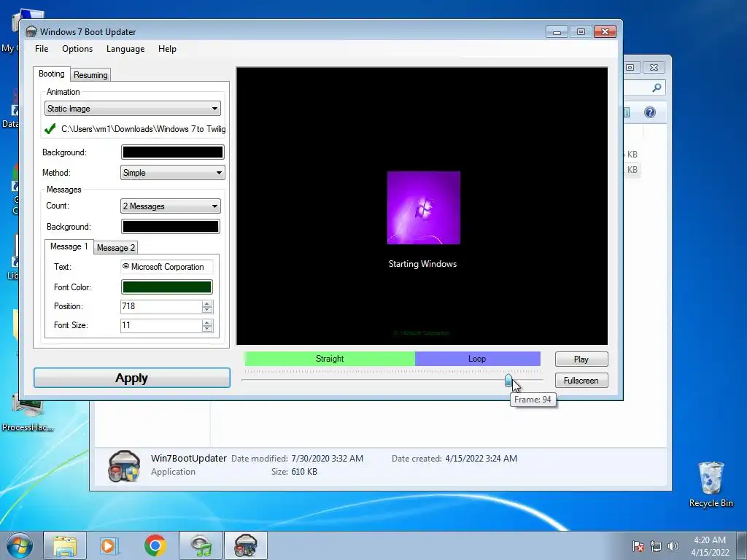
Task: Click the Apply button
Action: [132, 378]
